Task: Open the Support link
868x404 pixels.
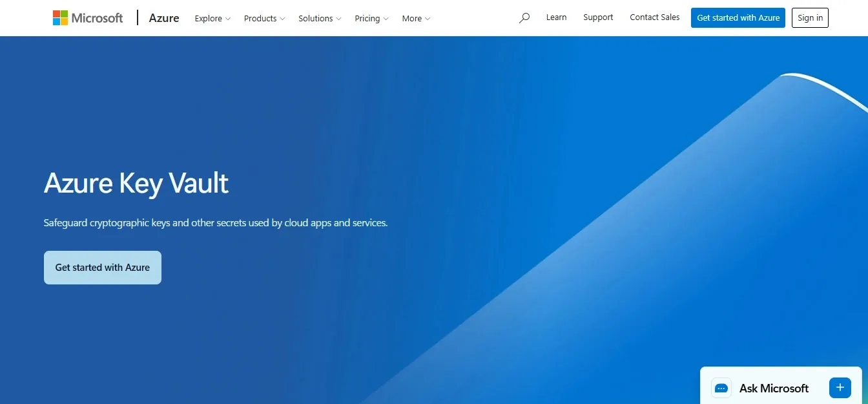Action: tap(598, 17)
